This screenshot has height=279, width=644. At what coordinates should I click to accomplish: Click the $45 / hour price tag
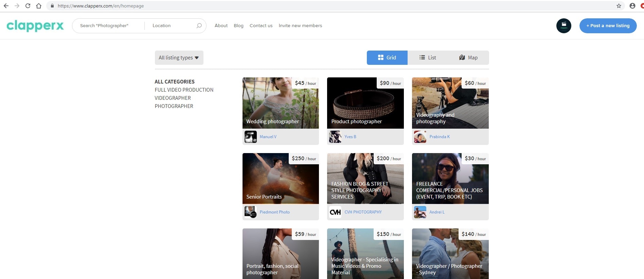pos(305,83)
